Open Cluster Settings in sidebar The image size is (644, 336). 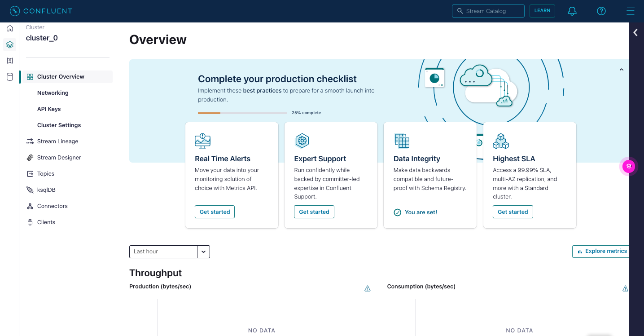[59, 125]
